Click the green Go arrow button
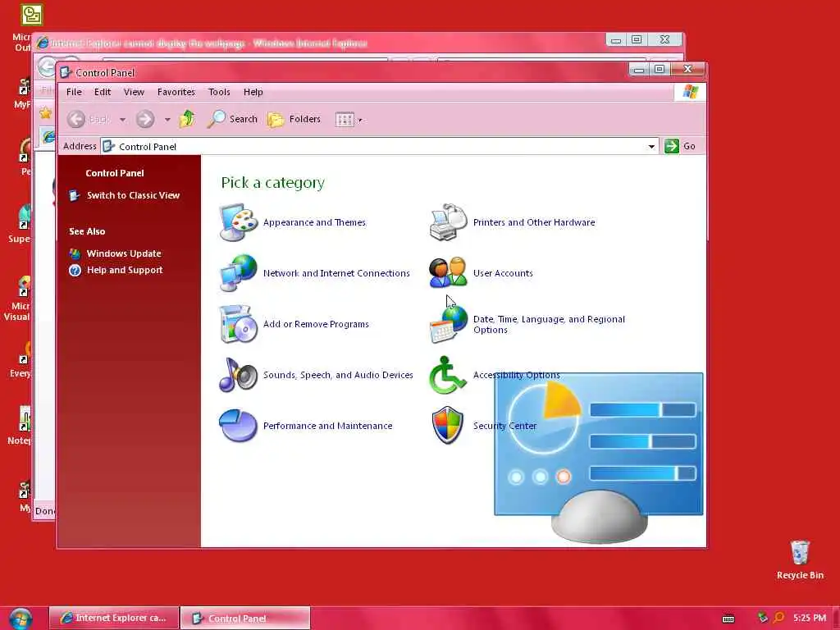This screenshot has height=630, width=840. [671, 146]
